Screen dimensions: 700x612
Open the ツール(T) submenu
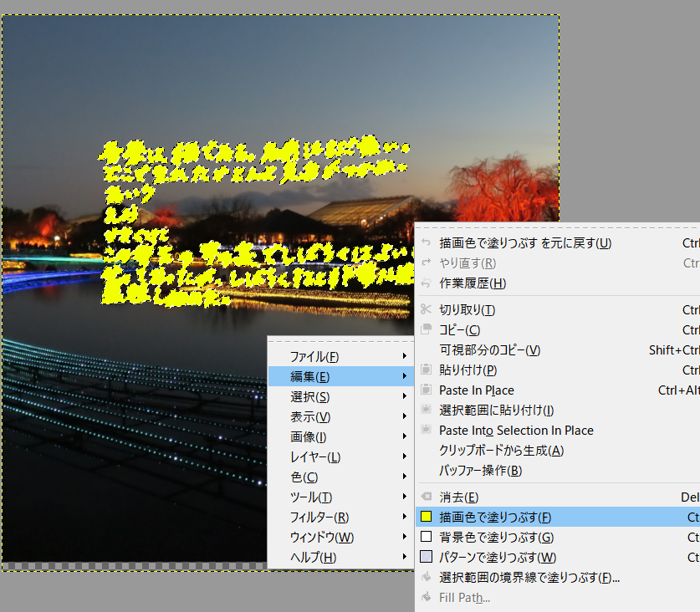coord(341,497)
